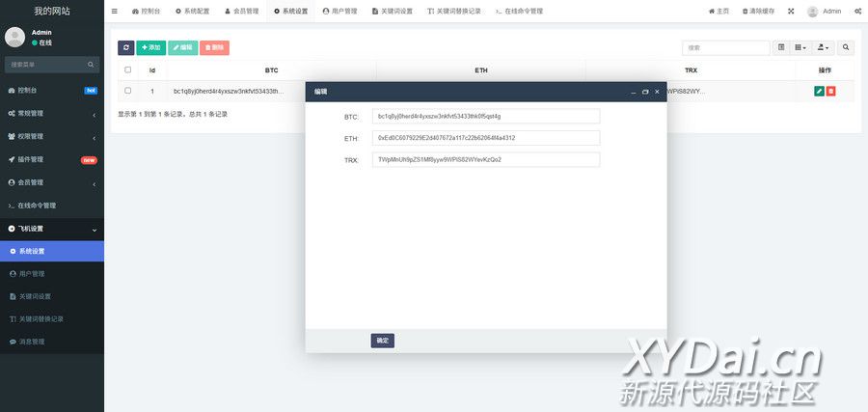The image size is (868, 412).
Task: Click the ETH address input field
Action: tap(486, 138)
